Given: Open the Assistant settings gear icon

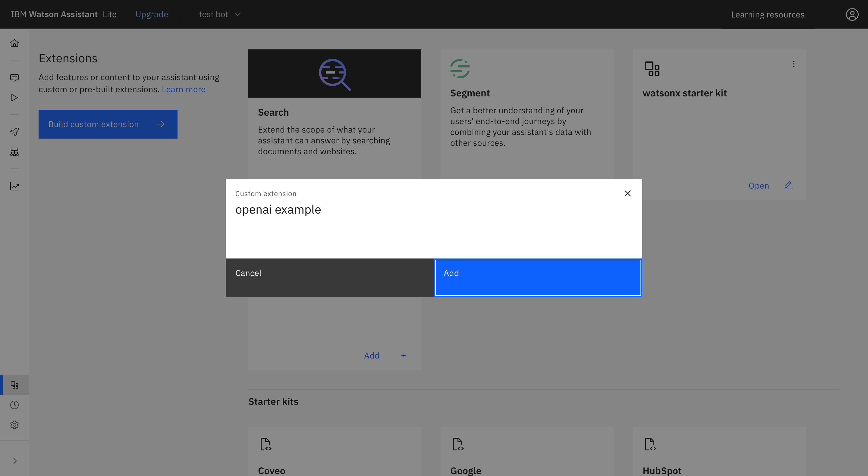Looking at the screenshot, I should (14, 425).
